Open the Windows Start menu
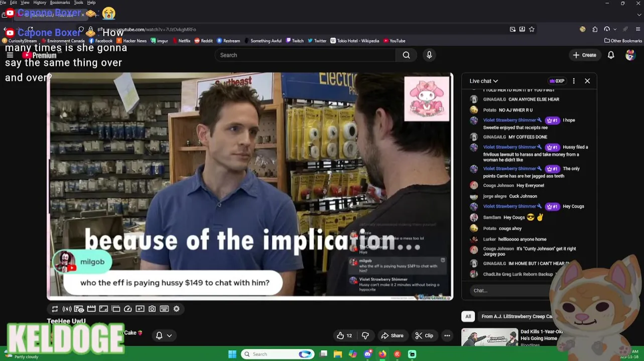This screenshot has width=644, height=361. click(x=232, y=354)
